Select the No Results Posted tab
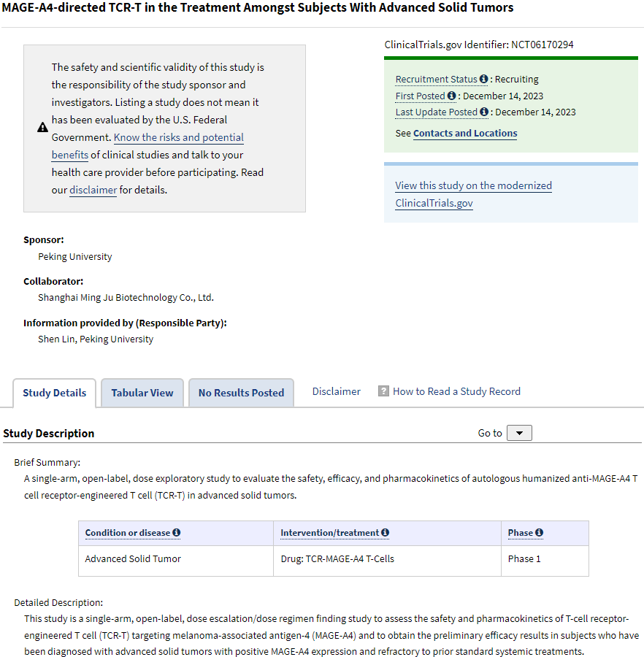644x657 pixels. (x=241, y=392)
